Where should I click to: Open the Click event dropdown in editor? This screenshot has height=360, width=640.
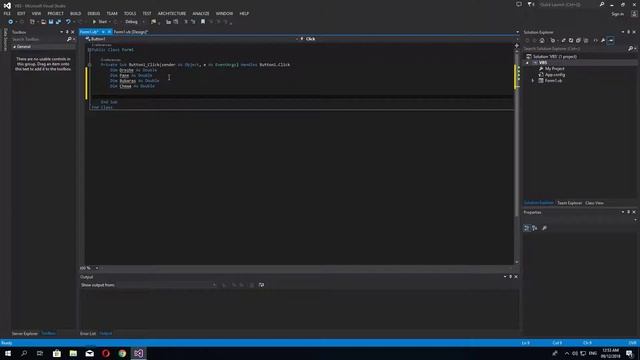tap(408, 39)
